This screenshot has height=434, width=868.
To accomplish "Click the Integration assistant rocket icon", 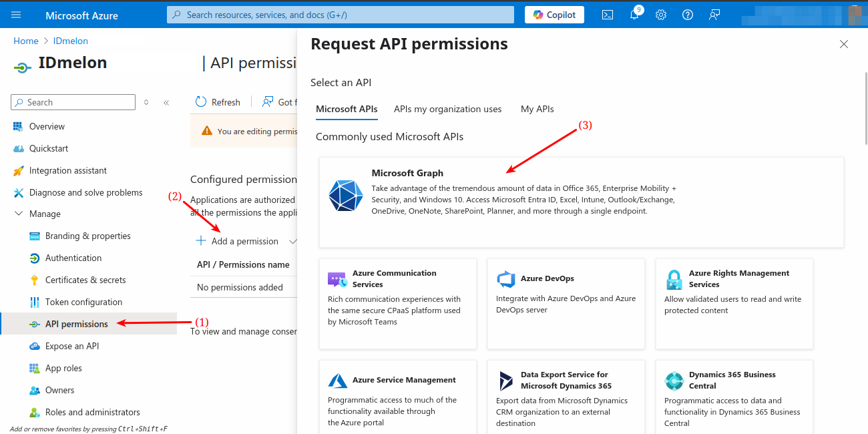I will coord(18,170).
